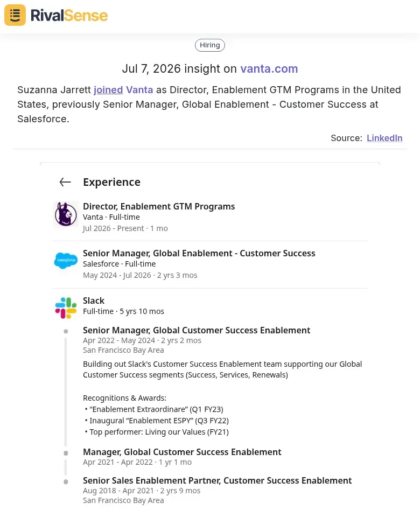Select Senior Manager, Global Enablement - Customer Success
Screen dimensions: 420x517
tap(199, 253)
